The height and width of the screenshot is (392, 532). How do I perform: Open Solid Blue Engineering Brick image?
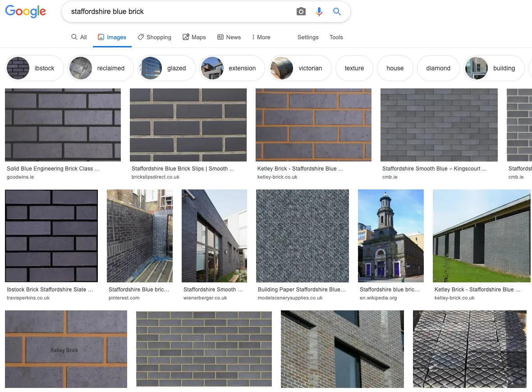click(63, 125)
